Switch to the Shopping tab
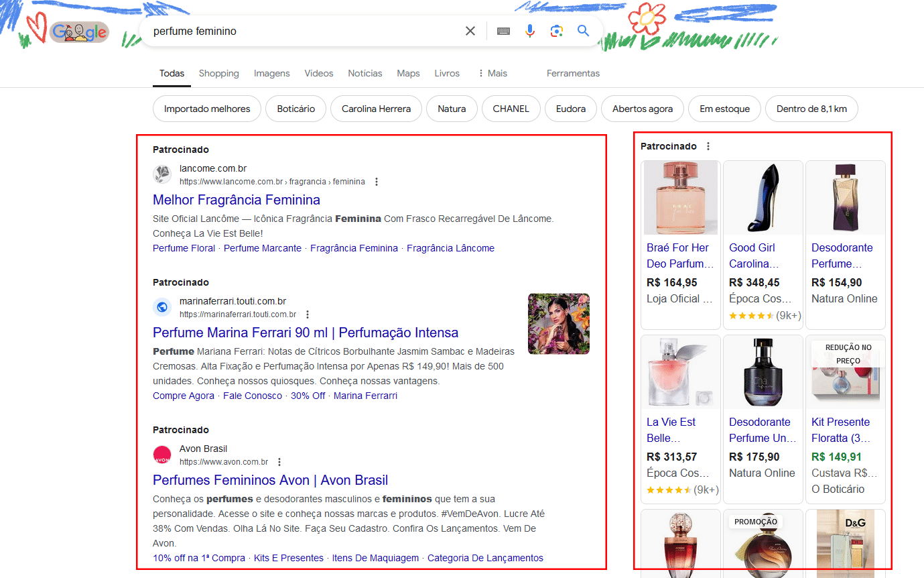 [219, 73]
